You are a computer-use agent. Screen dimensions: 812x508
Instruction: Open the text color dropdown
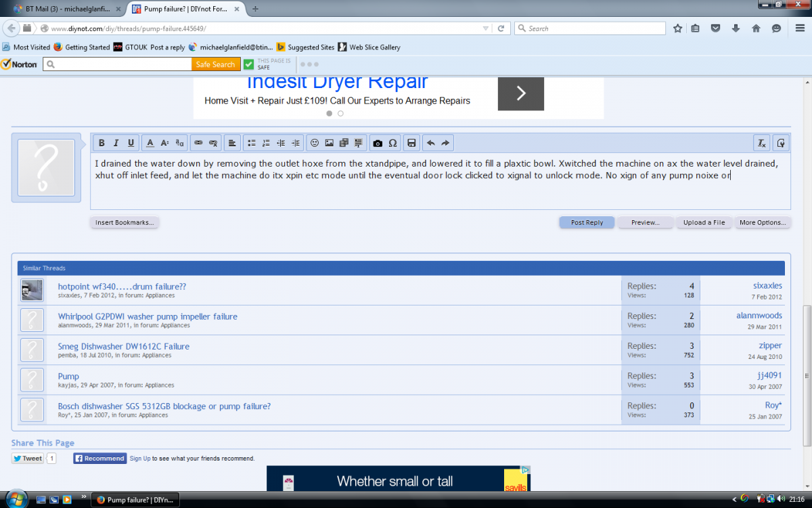point(150,143)
